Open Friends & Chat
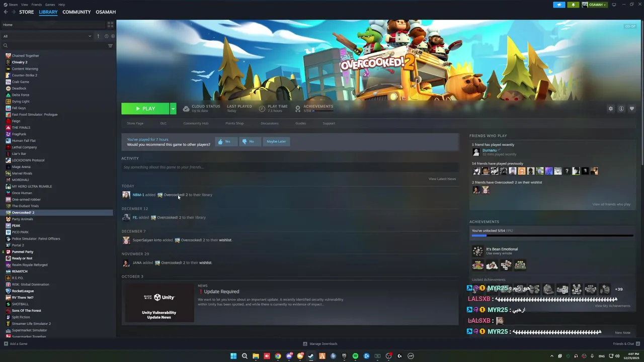Image resolution: width=644 pixels, height=362 pixels. coord(626,344)
